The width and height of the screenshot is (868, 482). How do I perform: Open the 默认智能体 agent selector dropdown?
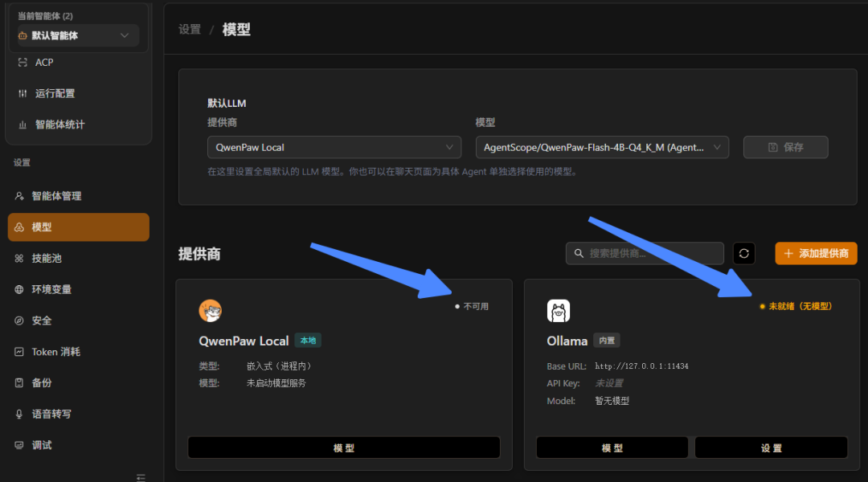coord(78,35)
